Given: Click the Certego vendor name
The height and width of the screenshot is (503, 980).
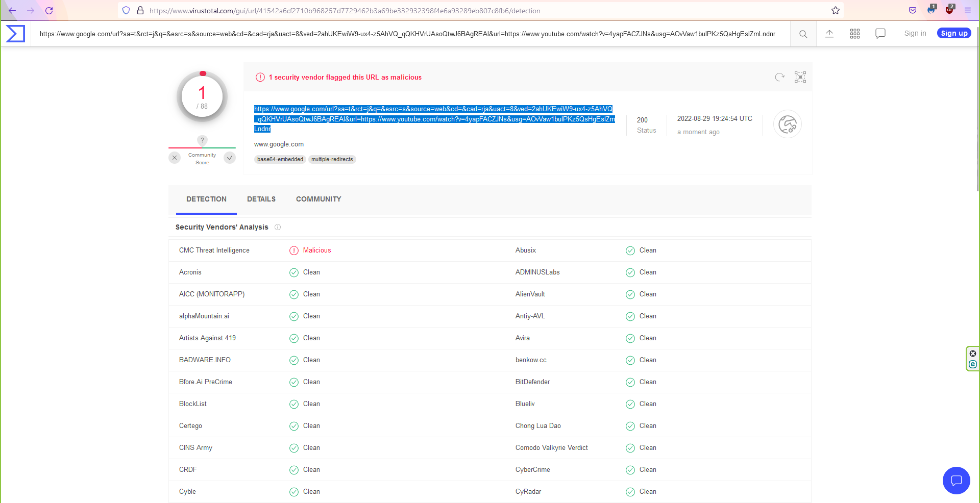Looking at the screenshot, I should tap(190, 426).
